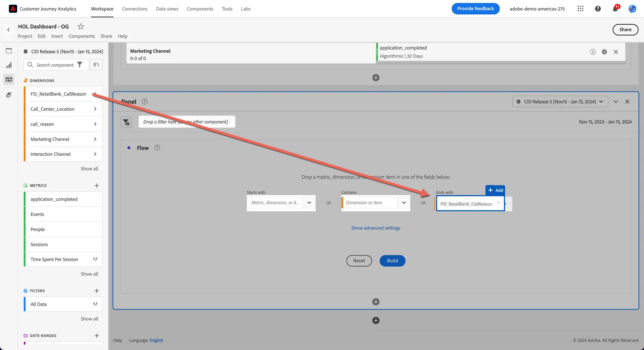Click the sort components icon
644x350 pixels.
tap(96, 65)
